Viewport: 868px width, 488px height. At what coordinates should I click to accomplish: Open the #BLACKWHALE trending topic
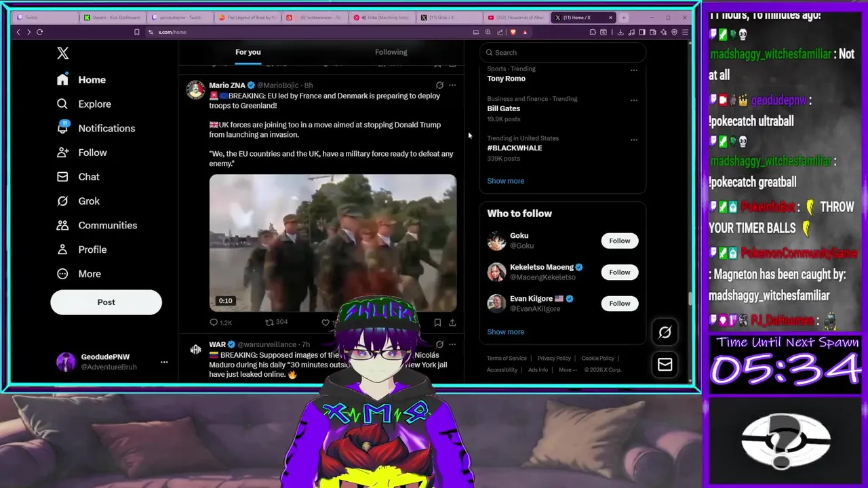[x=514, y=148]
